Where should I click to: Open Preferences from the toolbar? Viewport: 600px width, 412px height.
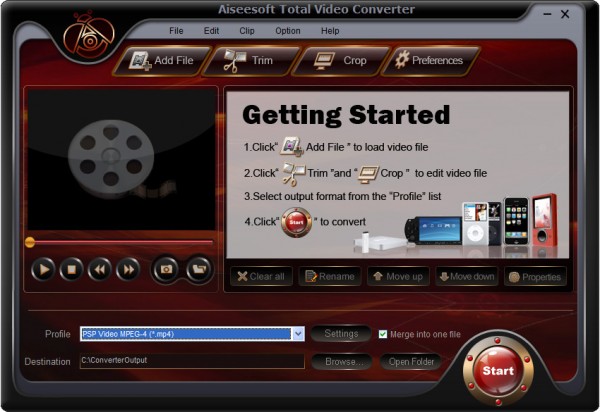[x=430, y=60]
